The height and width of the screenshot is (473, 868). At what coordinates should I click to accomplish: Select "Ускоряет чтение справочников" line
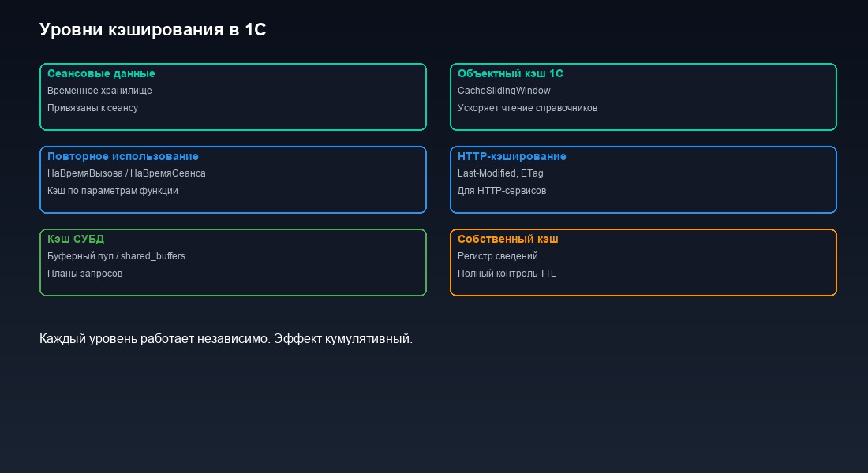click(x=527, y=108)
